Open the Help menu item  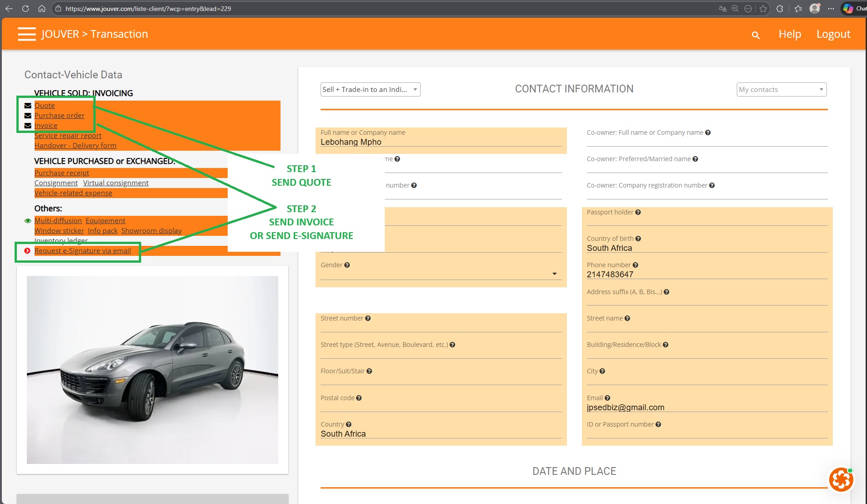click(x=790, y=34)
